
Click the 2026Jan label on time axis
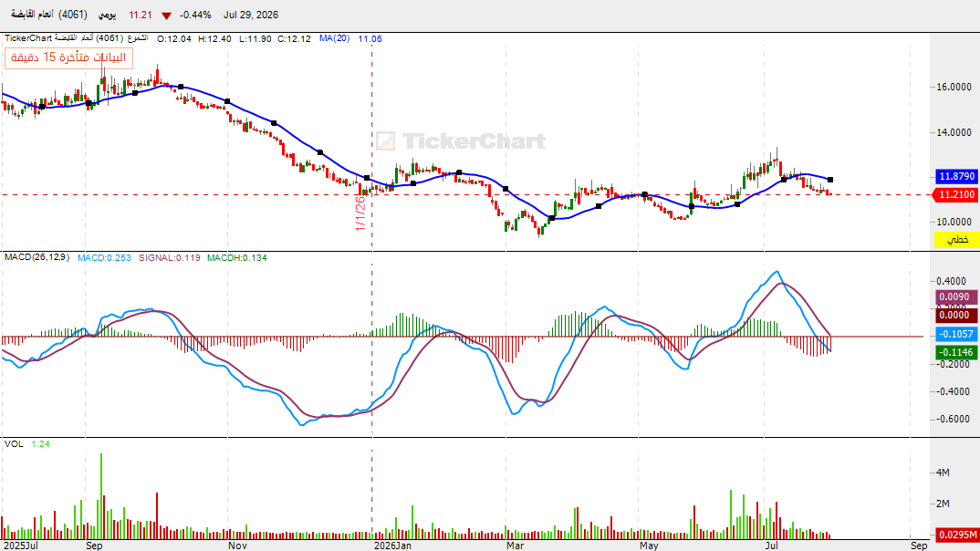[392, 546]
